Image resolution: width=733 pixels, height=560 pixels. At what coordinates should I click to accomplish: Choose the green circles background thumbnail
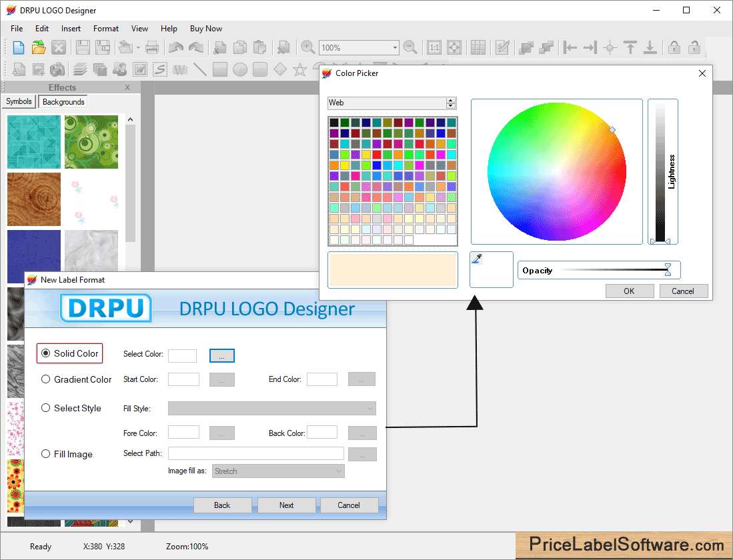(91, 142)
